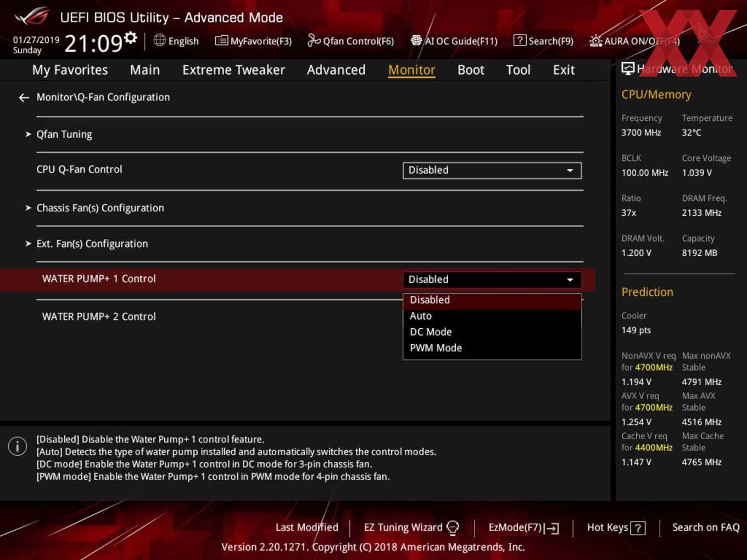Viewport: 747px width, 560px height.
Task: Click the info icon beside help text
Action: coord(18,446)
